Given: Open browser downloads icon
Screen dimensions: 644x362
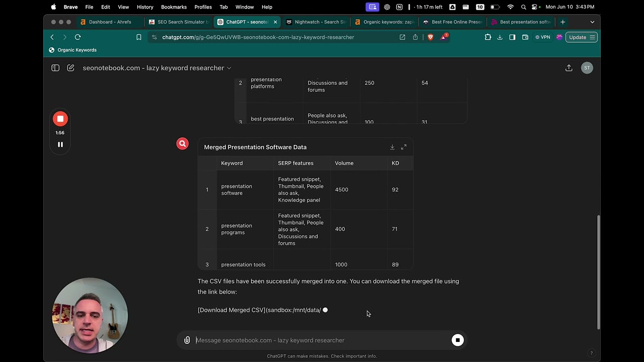Looking at the screenshot, I should coord(500,37).
